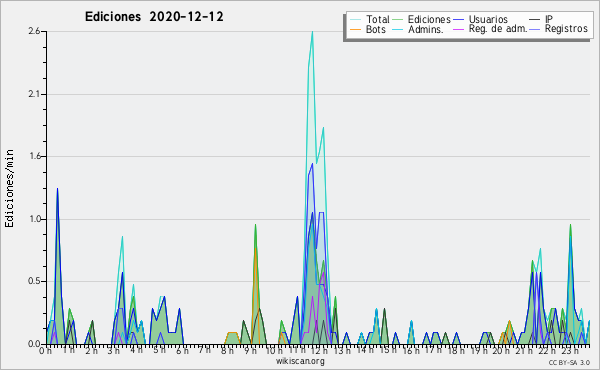600x370 pixels.
Task: Click the '0 h' x-axis label
Action: pyautogui.click(x=45, y=350)
